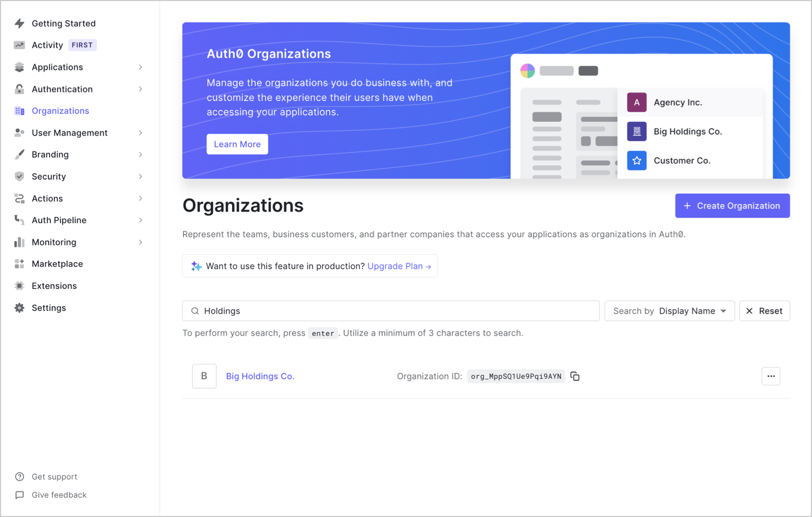The height and width of the screenshot is (517, 812).
Task: Click the org_MppSQ1Ue9Pqi9AYN ID value
Action: click(x=516, y=376)
